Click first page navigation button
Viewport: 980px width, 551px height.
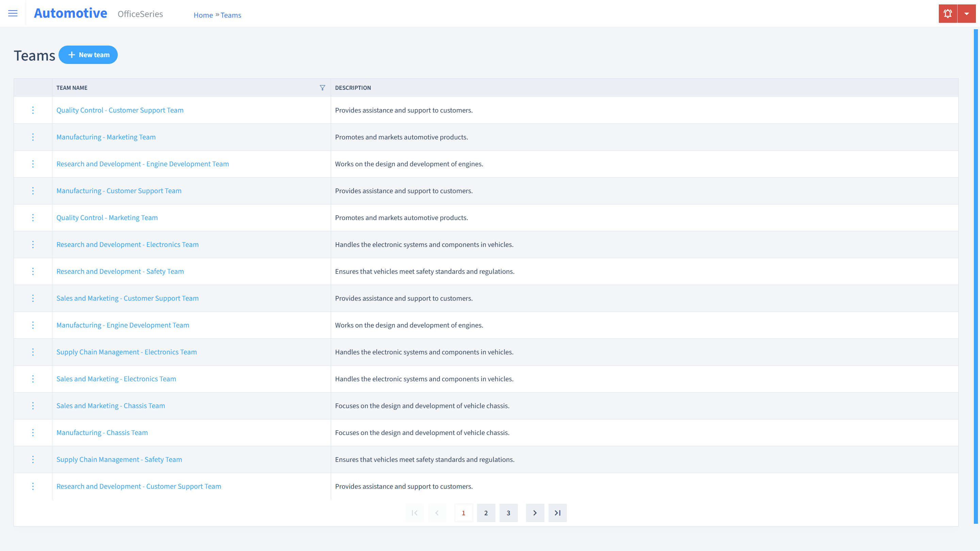click(x=414, y=513)
